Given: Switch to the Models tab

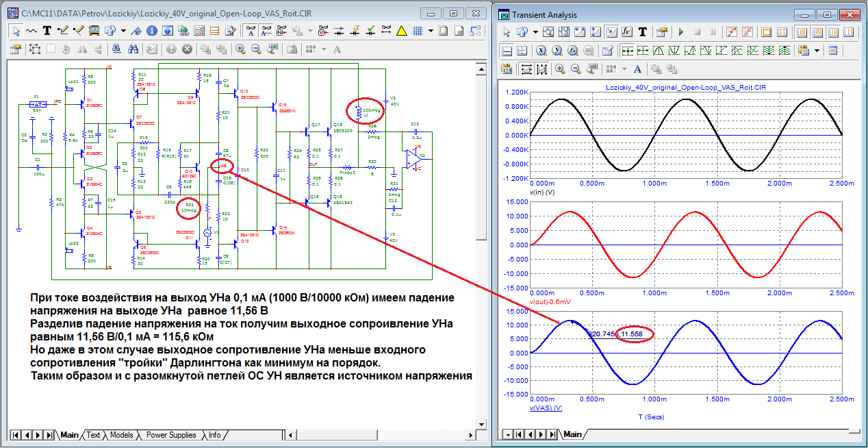Looking at the screenshot, I should (122, 435).
